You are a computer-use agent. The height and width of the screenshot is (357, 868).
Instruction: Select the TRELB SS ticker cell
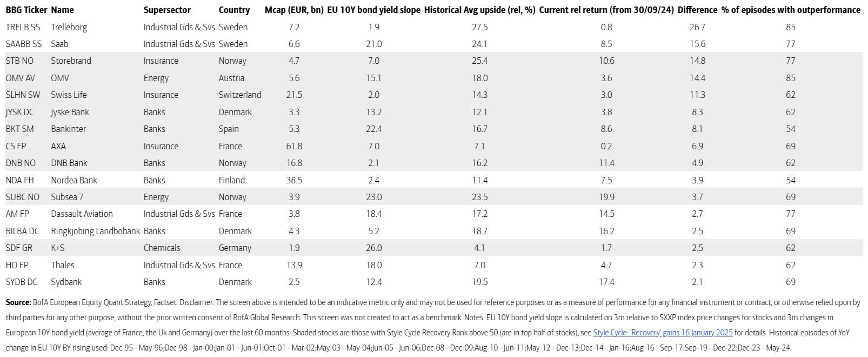(23, 27)
